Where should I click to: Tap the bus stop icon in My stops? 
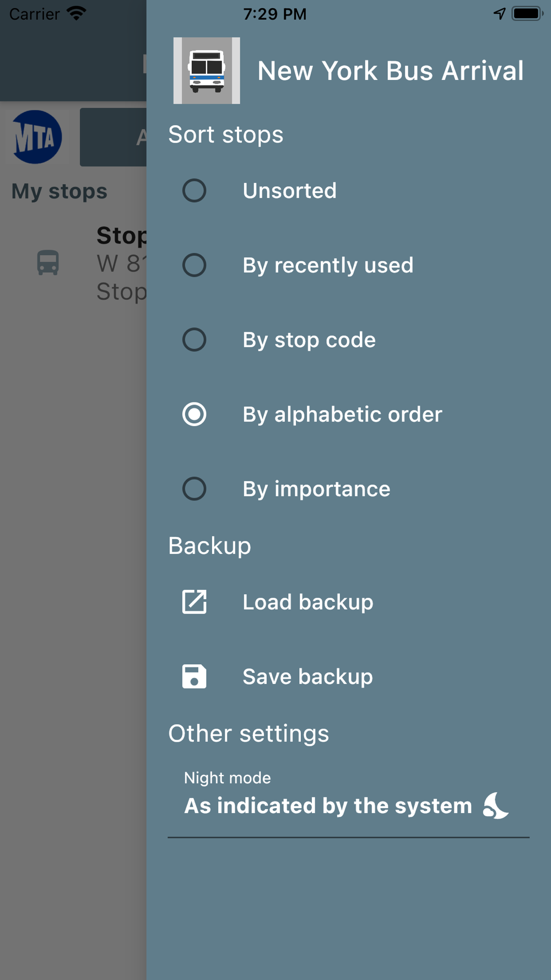(48, 262)
